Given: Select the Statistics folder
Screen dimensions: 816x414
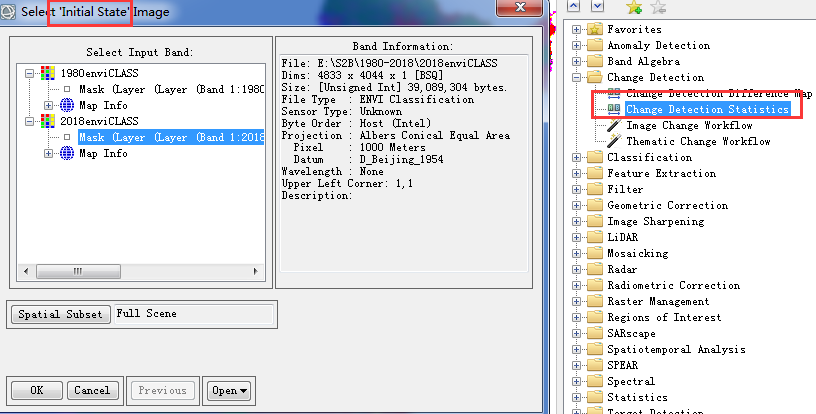Looking at the screenshot, I should [x=637, y=397].
